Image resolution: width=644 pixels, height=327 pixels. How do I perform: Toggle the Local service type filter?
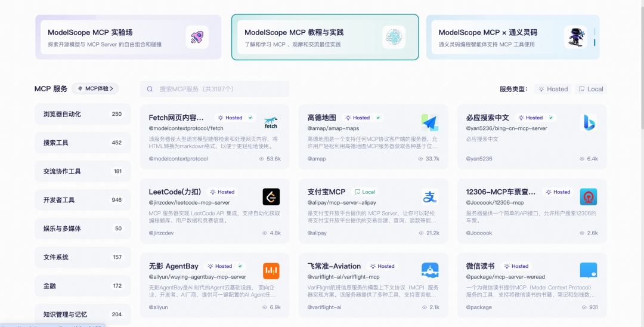591,89
